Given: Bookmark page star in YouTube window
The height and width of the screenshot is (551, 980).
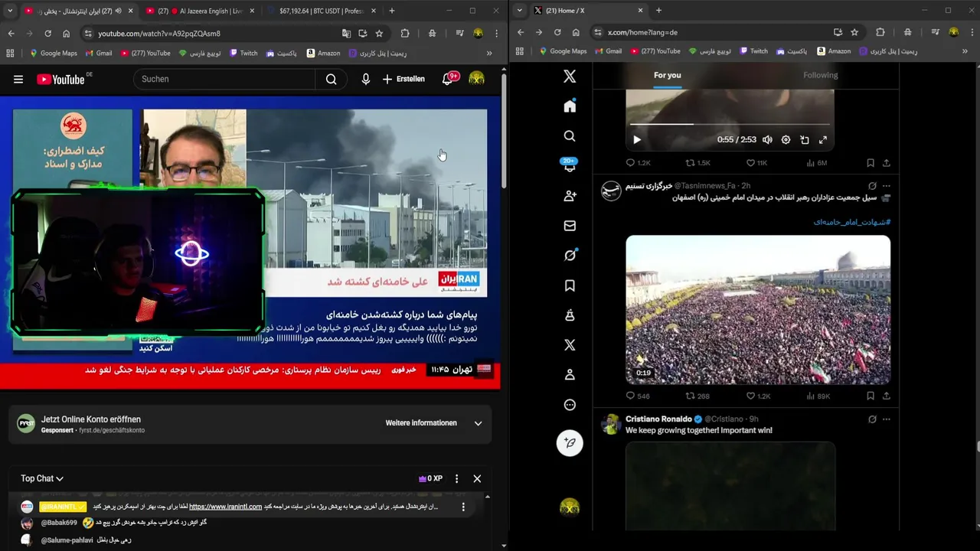Looking at the screenshot, I should pos(379,34).
